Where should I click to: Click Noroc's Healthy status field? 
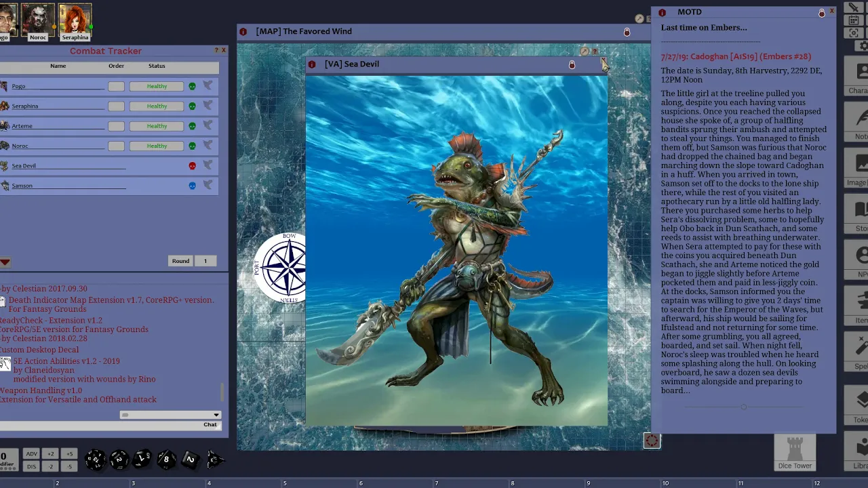tap(157, 146)
